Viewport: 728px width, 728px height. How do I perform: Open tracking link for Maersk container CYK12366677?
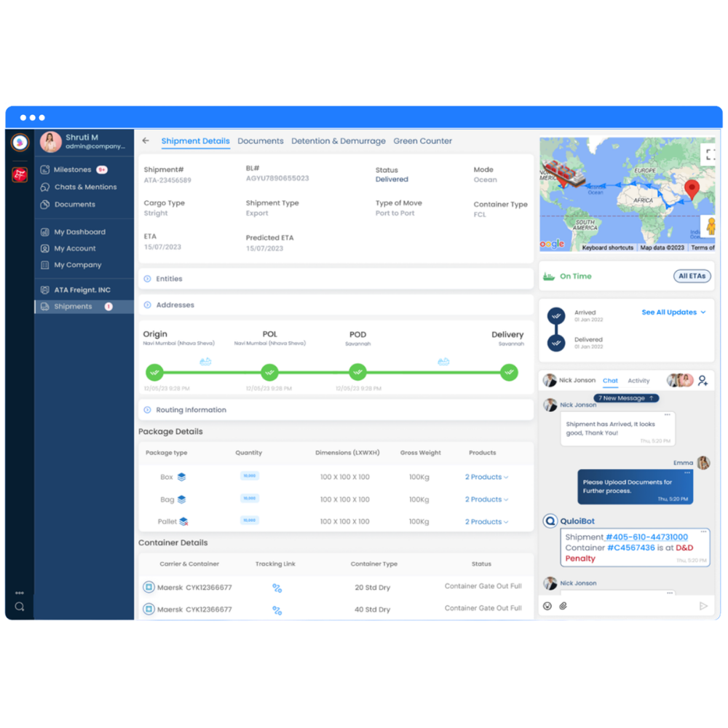pos(276,587)
